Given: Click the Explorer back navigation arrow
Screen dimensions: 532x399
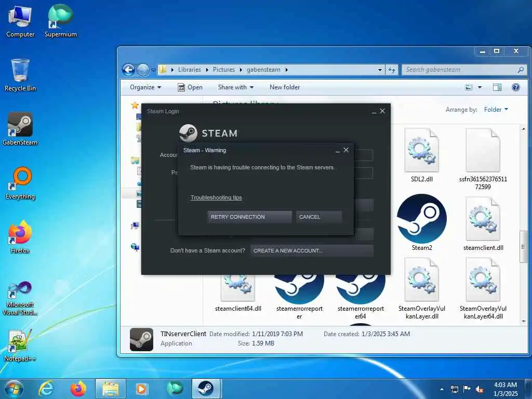Looking at the screenshot, I should pyautogui.click(x=129, y=70).
